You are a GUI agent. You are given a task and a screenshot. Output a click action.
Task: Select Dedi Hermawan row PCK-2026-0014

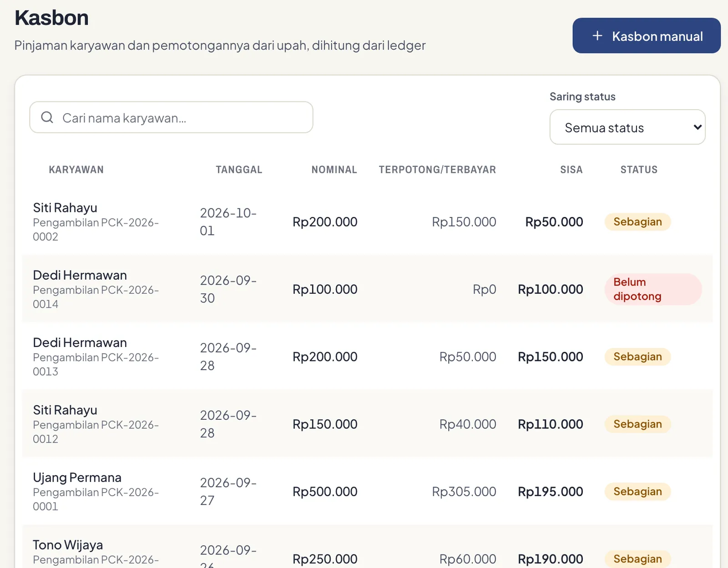pos(367,289)
